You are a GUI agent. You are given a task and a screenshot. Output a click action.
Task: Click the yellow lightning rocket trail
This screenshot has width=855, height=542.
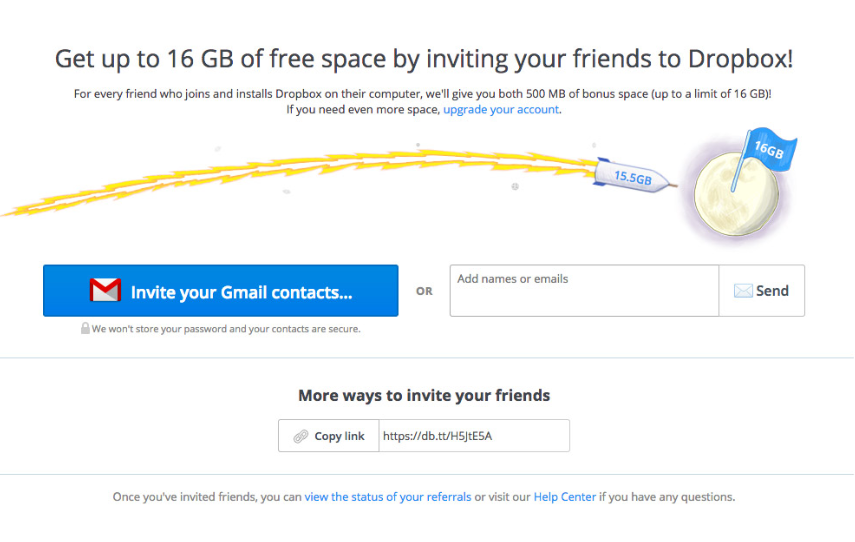tap(300, 178)
